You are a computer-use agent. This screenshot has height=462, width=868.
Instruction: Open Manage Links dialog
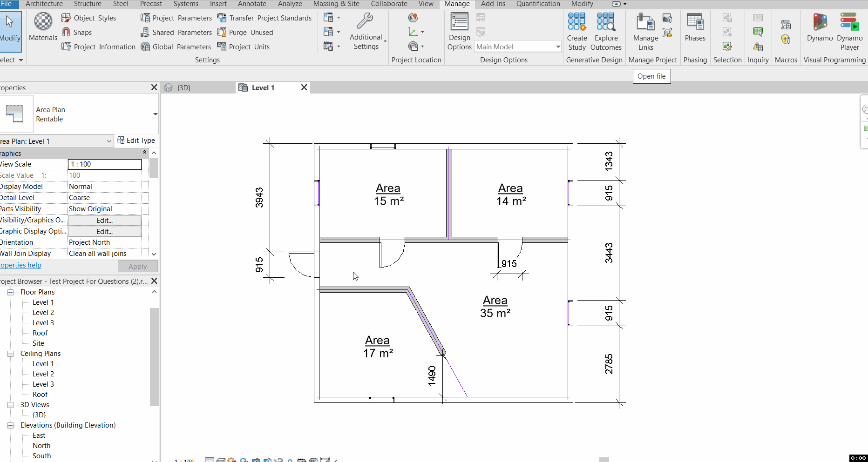click(x=645, y=32)
